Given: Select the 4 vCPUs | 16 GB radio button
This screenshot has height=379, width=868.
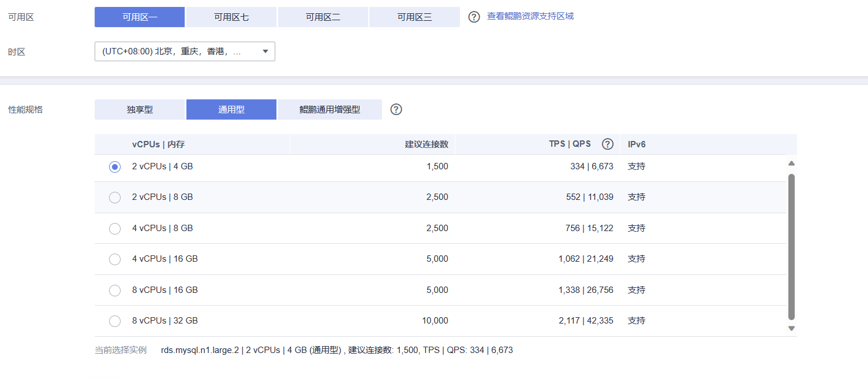Looking at the screenshot, I should coord(114,259).
